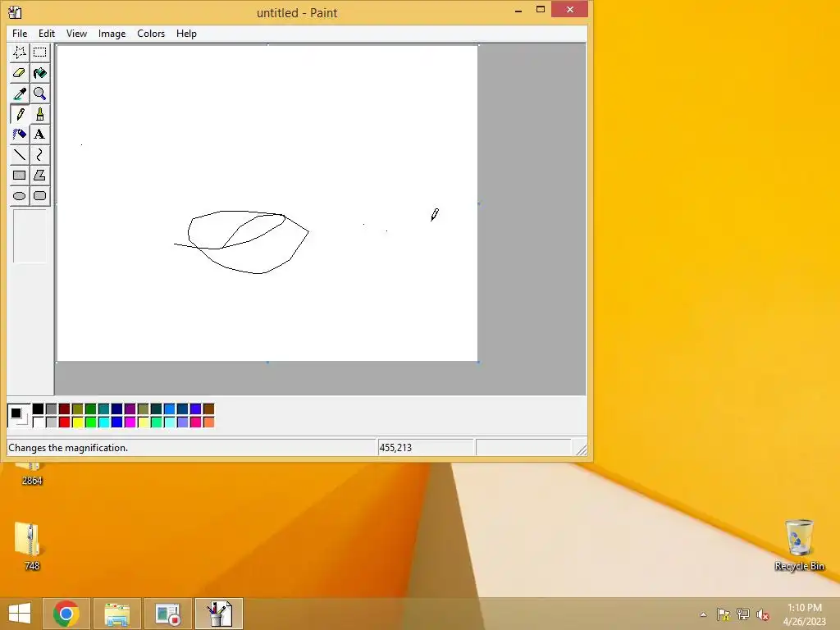Select the magenta color swatch

coord(130,422)
